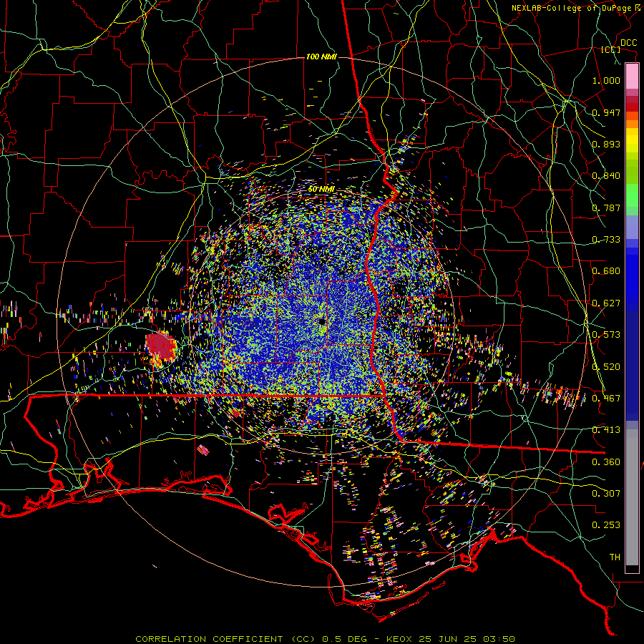Click the 0.413 legend value
644x644 pixels.
(x=606, y=430)
